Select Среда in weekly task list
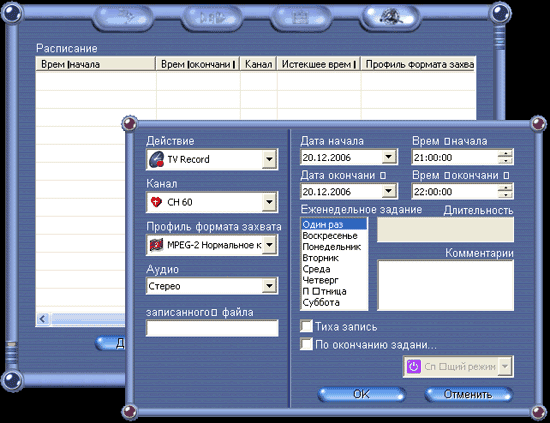Image resolution: width=550 pixels, height=423 pixels. (x=334, y=269)
